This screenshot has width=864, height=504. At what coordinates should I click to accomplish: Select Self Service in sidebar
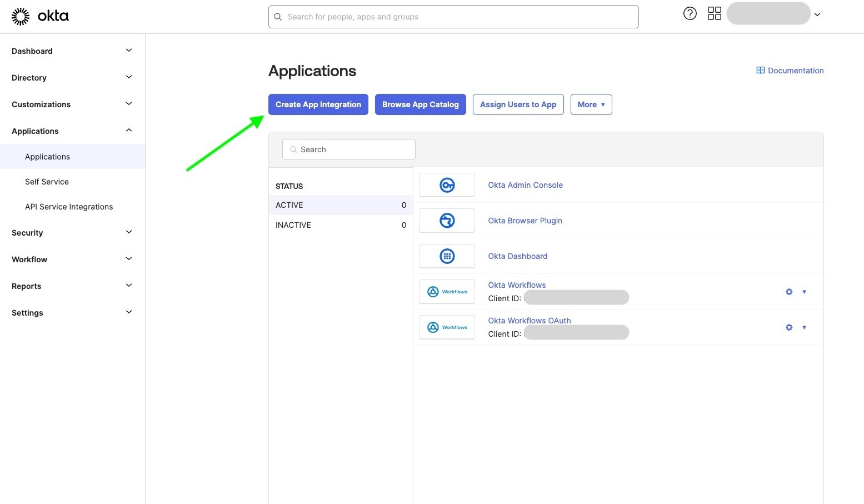pos(47,182)
